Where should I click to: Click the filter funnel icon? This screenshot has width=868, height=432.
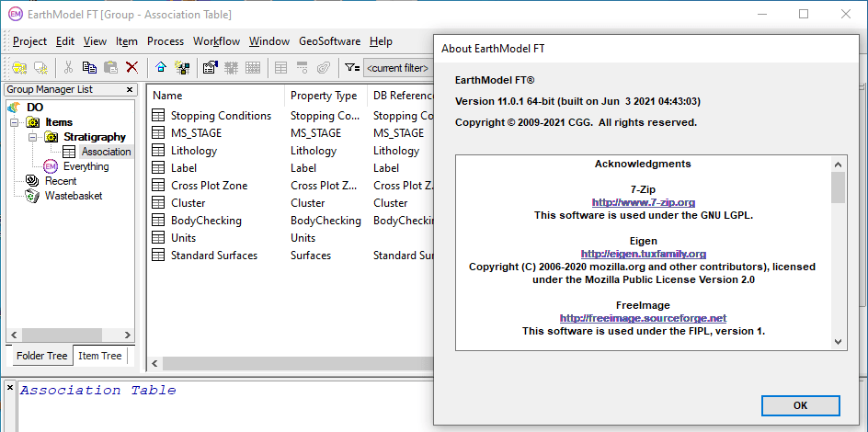coord(351,67)
